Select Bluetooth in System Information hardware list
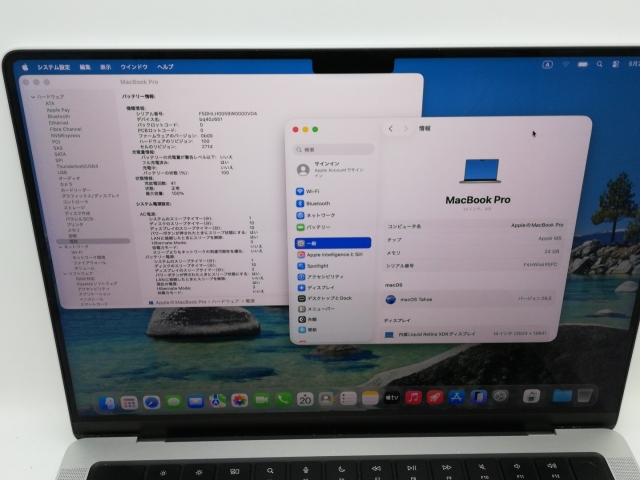Viewport: 640px width, 480px height. pyautogui.click(x=59, y=116)
